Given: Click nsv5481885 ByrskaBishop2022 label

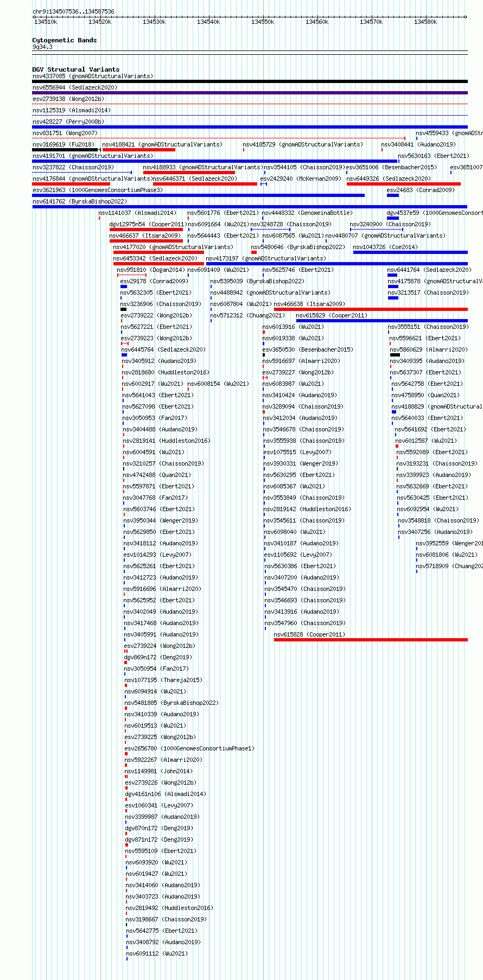Looking at the screenshot, I should pyautogui.click(x=171, y=703).
